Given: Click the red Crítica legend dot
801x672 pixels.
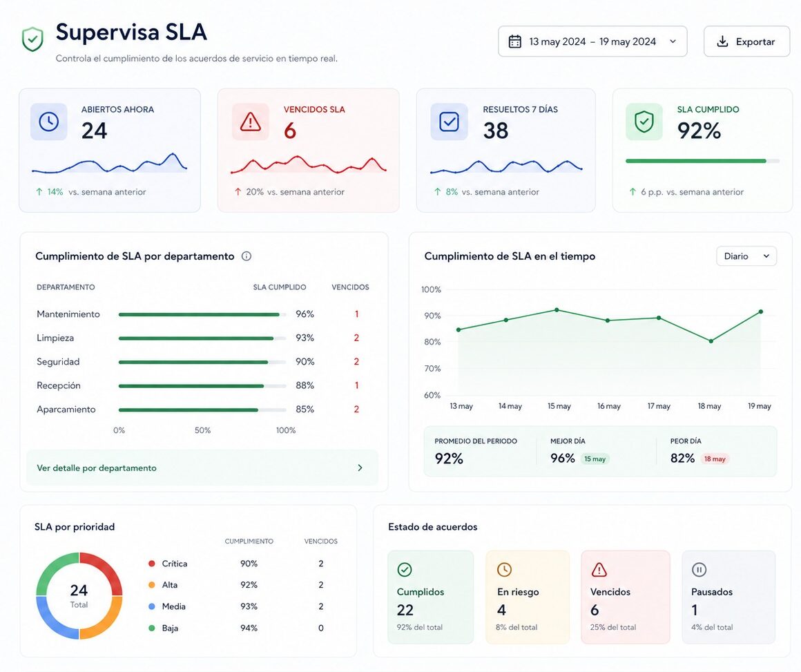Looking at the screenshot, I should (x=152, y=564).
